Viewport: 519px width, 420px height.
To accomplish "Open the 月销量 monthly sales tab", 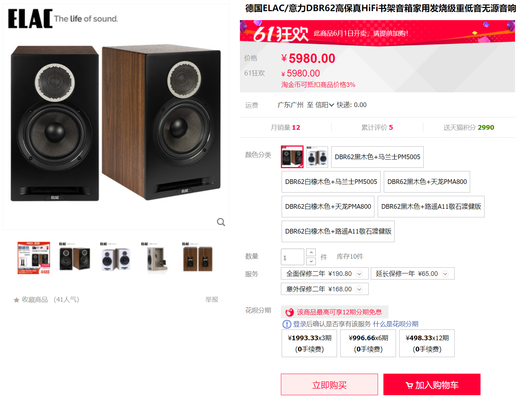I will (285, 128).
